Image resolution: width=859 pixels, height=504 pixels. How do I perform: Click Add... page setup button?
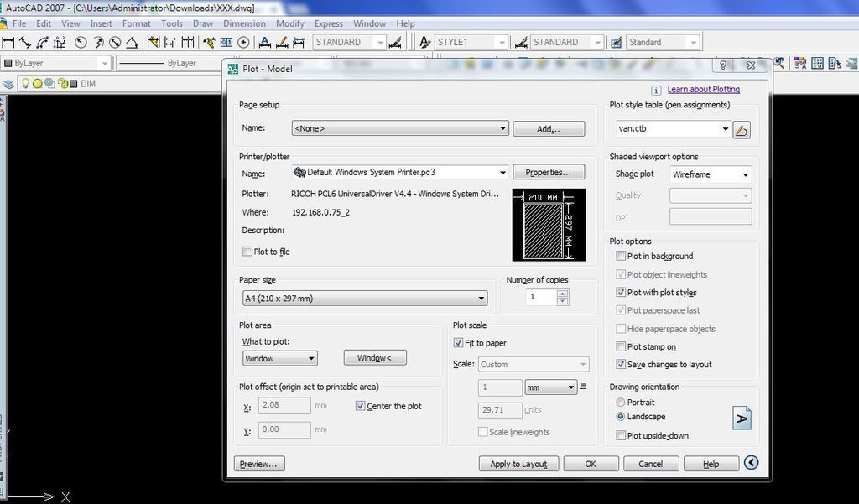coord(549,129)
